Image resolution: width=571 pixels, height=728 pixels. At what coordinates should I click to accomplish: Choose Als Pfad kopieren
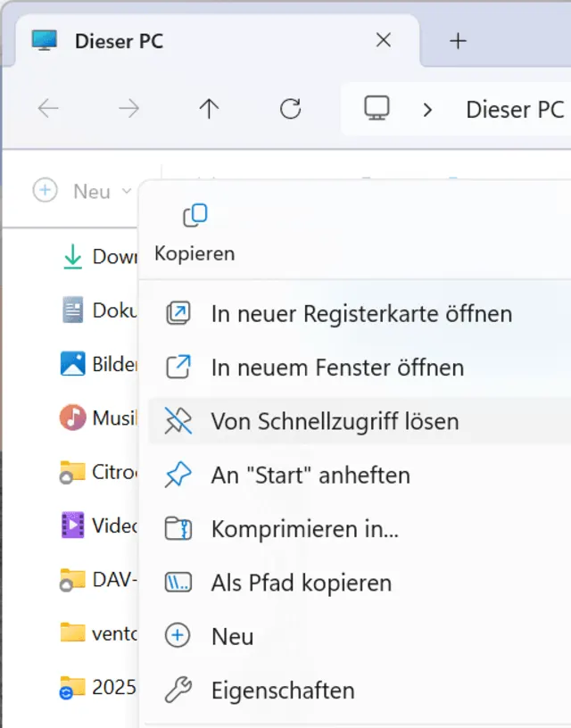[x=301, y=583]
